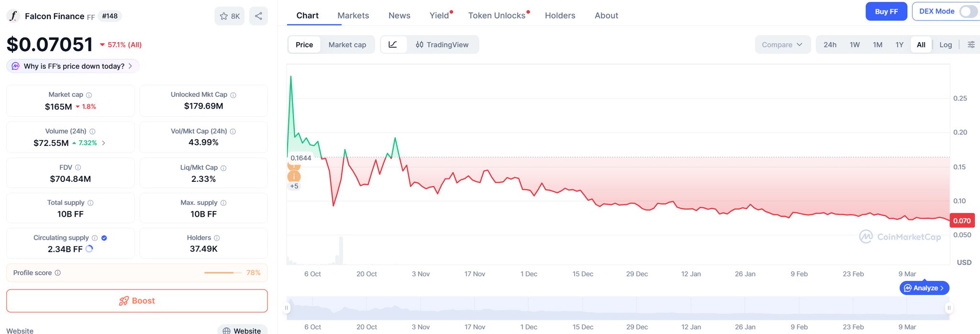This screenshot has width=980, height=334.
Task: Open Unlocked Mkt Cap info icon
Action: (x=233, y=95)
